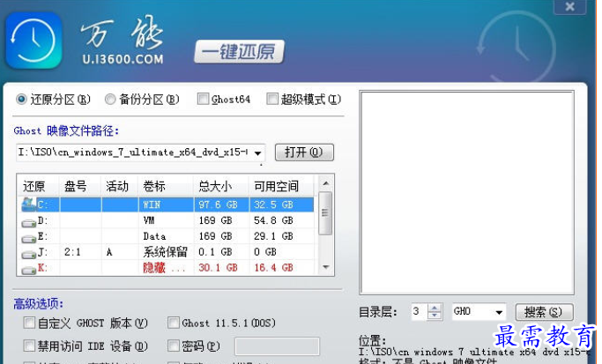This screenshot has height=364, width=602.
Task: Check 禁用访问 IDE 设备(D)
Action: tap(29, 345)
